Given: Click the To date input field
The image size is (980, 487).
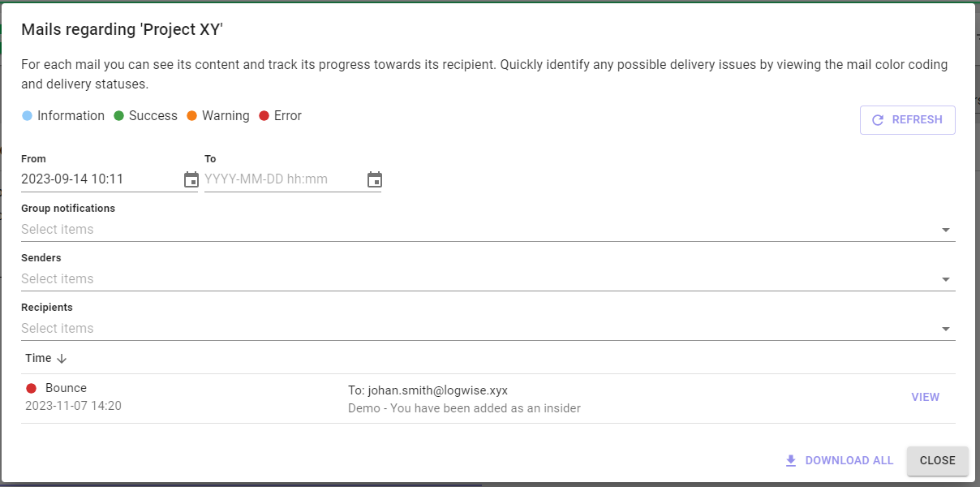Looking at the screenshot, I should pyautogui.click(x=284, y=179).
